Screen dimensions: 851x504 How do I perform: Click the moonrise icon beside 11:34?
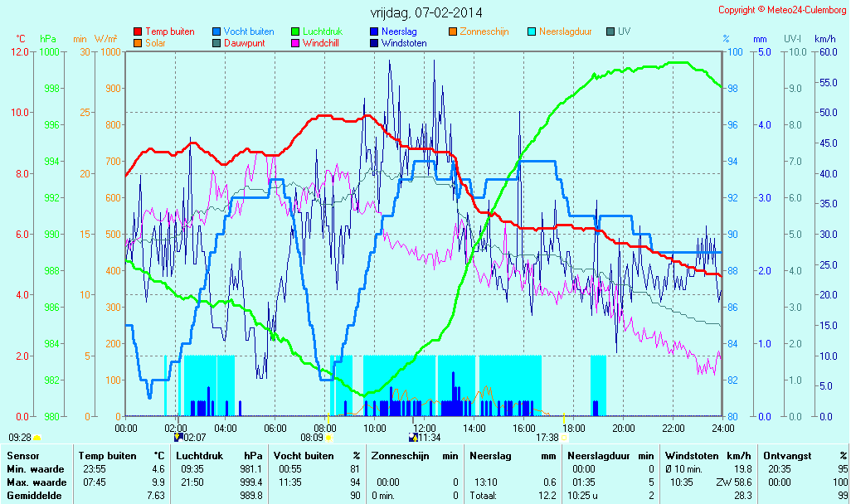click(x=413, y=437)
